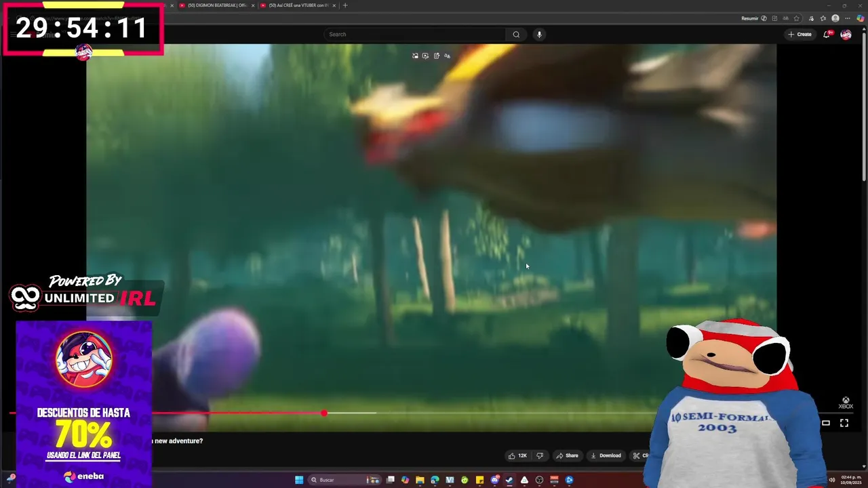
Task: Click the Download button
Action: pos(606,455)
